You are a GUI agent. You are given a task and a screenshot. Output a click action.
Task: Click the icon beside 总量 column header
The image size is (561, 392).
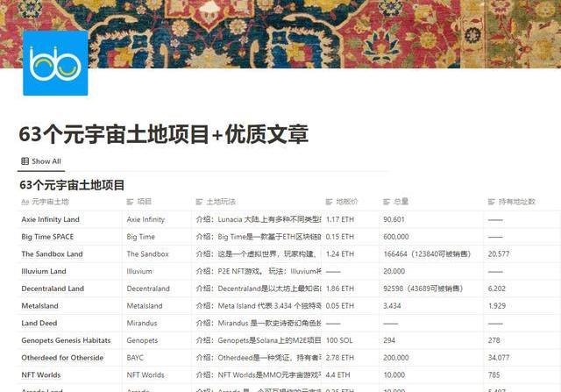(x=387, y=202)
